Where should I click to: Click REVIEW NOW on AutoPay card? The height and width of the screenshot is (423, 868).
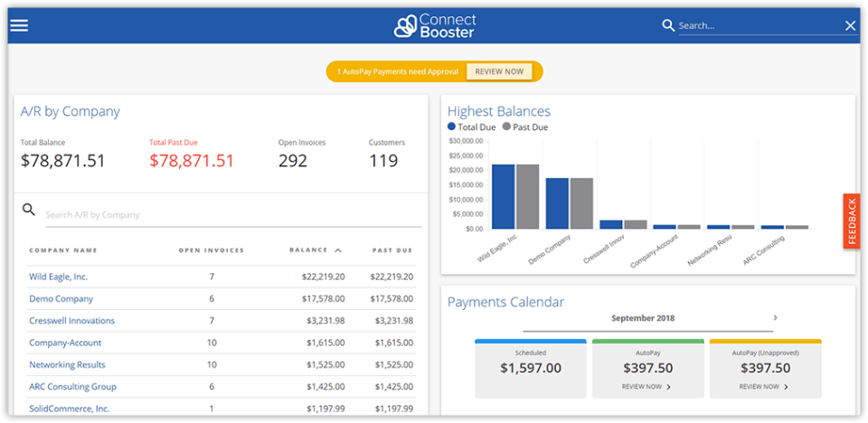point(646,387)
